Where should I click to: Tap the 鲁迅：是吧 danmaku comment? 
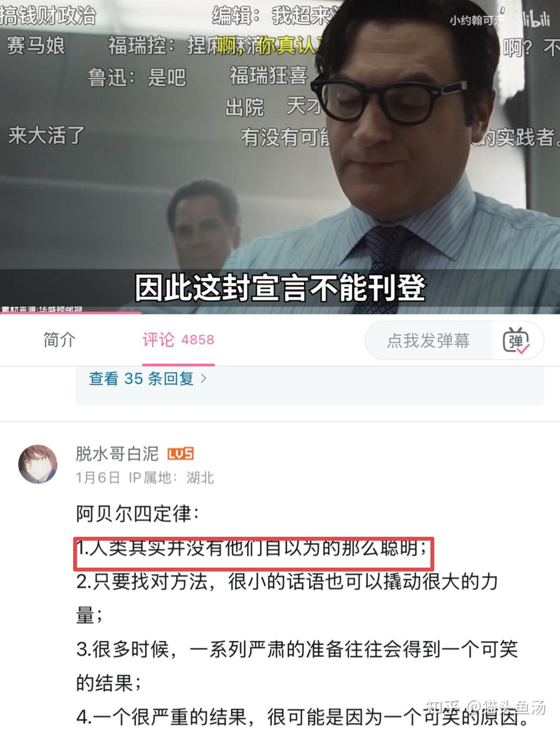click(137, 77)
